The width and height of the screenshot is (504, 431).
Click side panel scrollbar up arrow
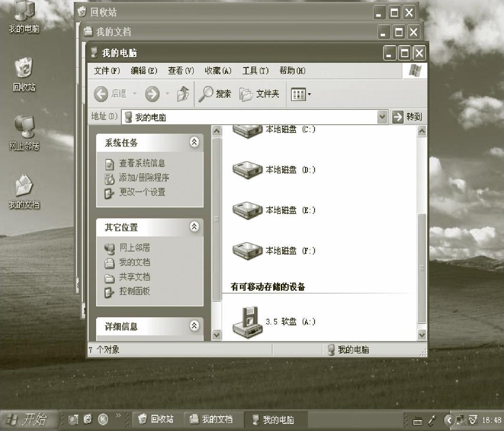point(217,131)
